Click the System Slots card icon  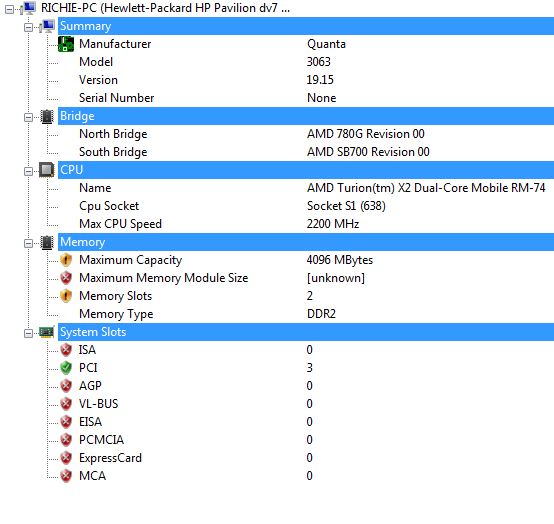click(47, 332)
